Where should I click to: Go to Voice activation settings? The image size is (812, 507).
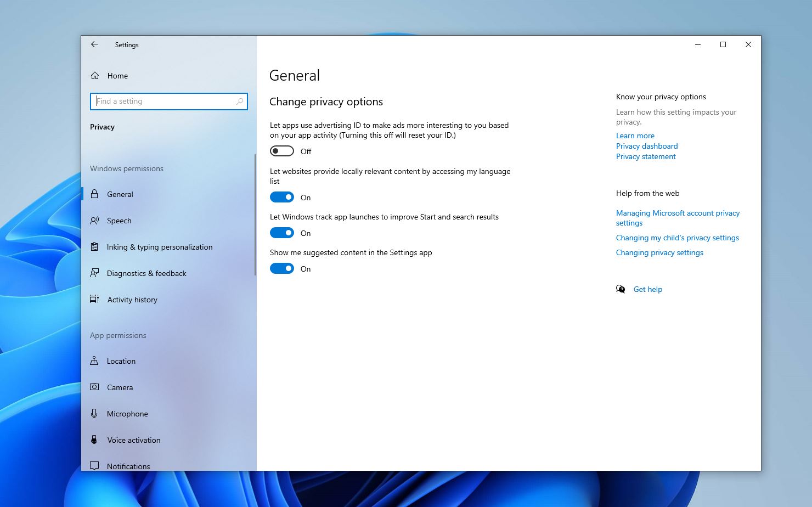coord(168,440)
